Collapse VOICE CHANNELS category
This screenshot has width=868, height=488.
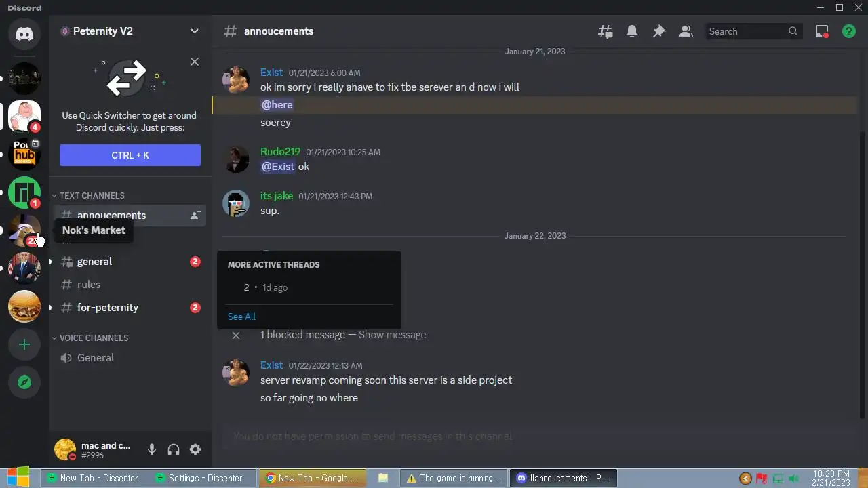[90, 338]
